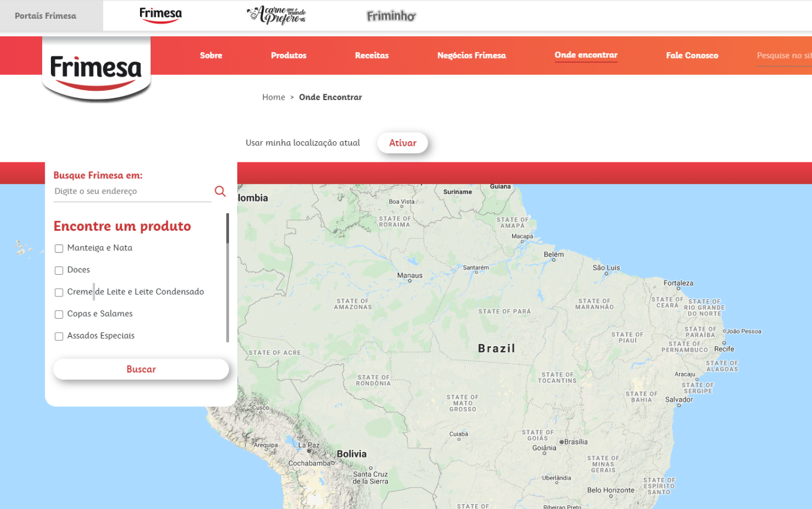Enable the Doces product filter
The image size is (812, 509).
[59, 271]
